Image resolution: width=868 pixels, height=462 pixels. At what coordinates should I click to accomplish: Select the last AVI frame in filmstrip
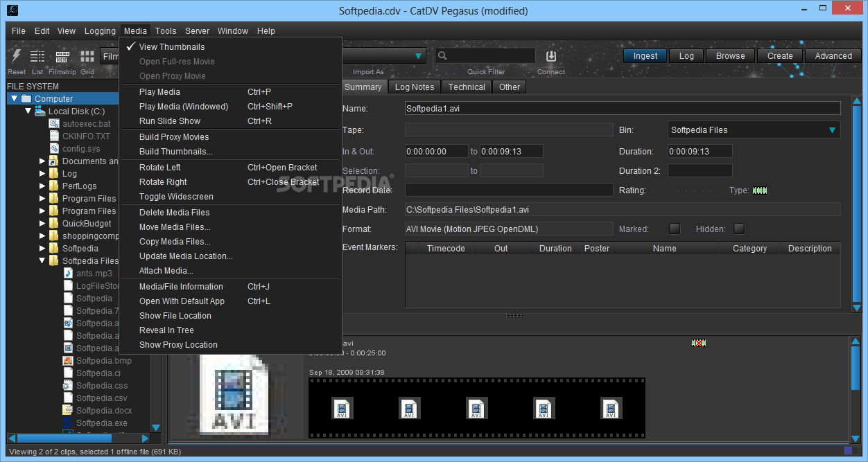[x=611, y=408]
